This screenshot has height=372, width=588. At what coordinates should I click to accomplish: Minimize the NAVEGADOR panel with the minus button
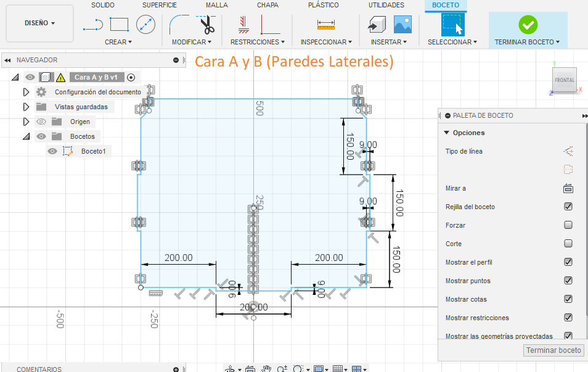(x=176, y=60)
